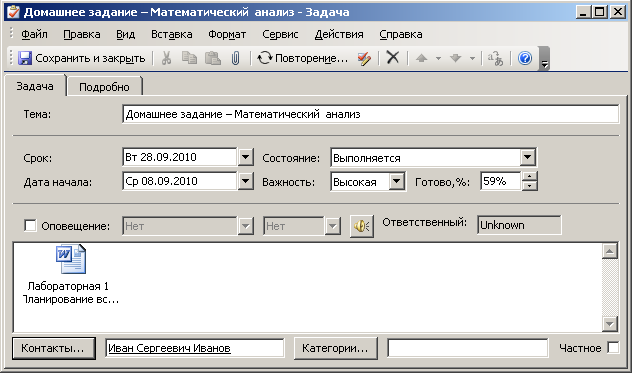Click the empty categories text field
Image resolution: width=632 pixels, height=373 pixels.
click(x=468, y=348)
